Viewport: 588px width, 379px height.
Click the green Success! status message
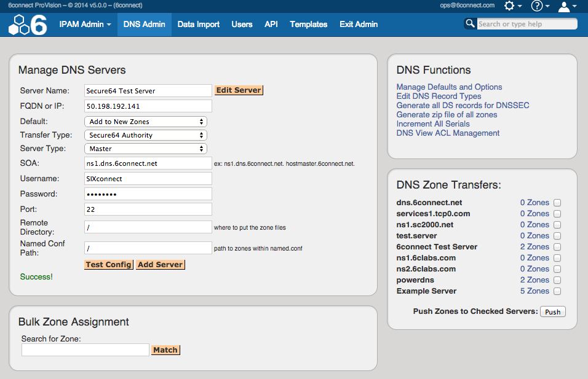coord(36,277)
